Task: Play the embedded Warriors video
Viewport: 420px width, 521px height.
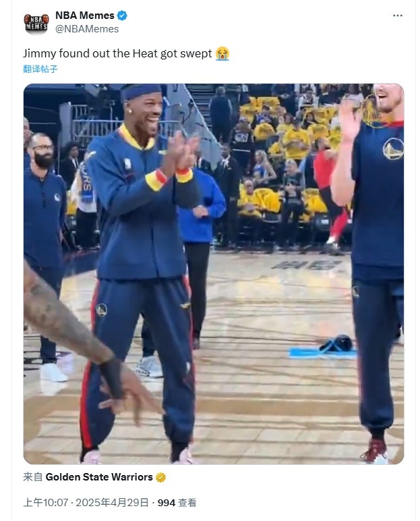Action: coord(214,274)
